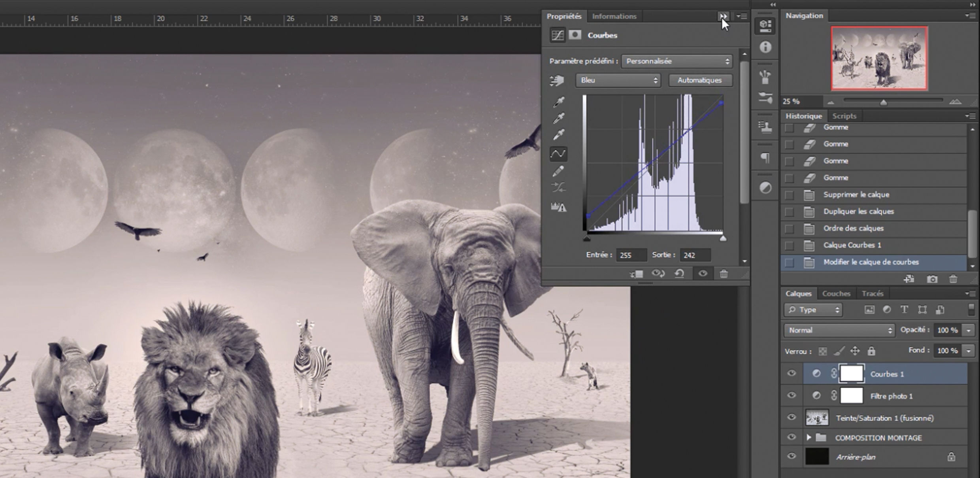Screen dimensions: 980x478
Task: Filter layers by pixel layers icon
Action: point(869,310)
